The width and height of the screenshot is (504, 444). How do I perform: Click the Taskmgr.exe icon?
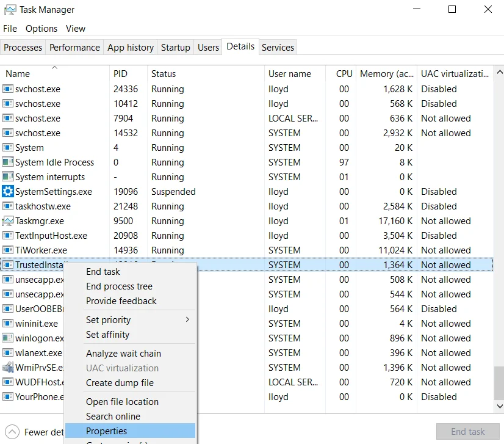8,221
